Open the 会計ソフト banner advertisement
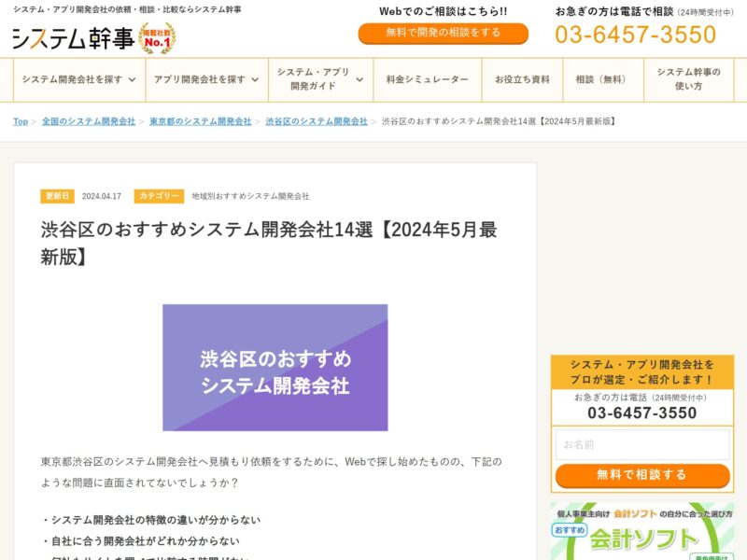The image size is (747, 560). click(642, 531)
